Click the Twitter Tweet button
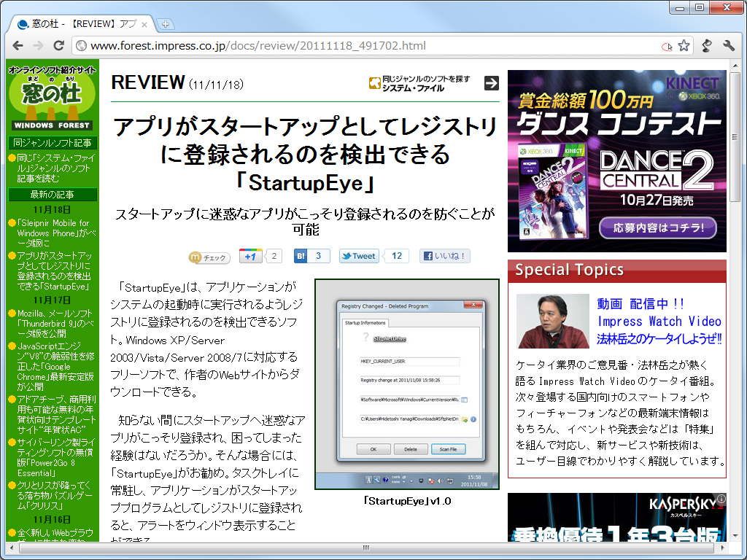Viewport: 747px width, 560px height. pos(359,256)
